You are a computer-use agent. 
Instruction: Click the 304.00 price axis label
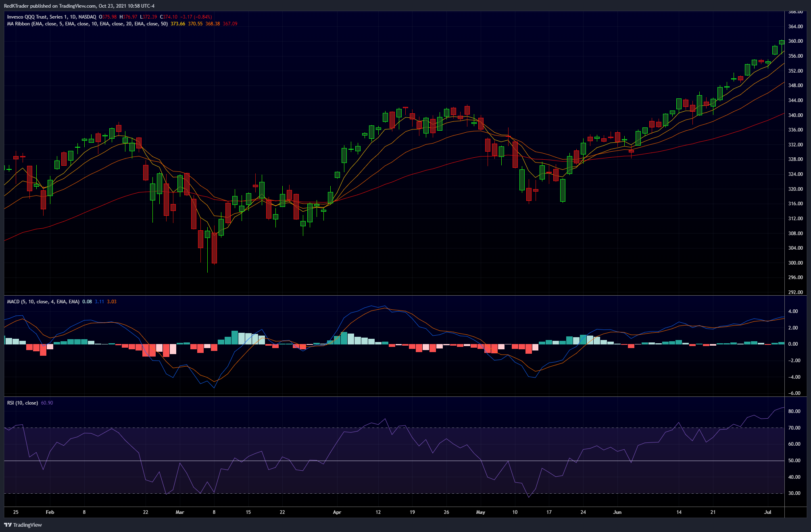(x=795, y=248)
